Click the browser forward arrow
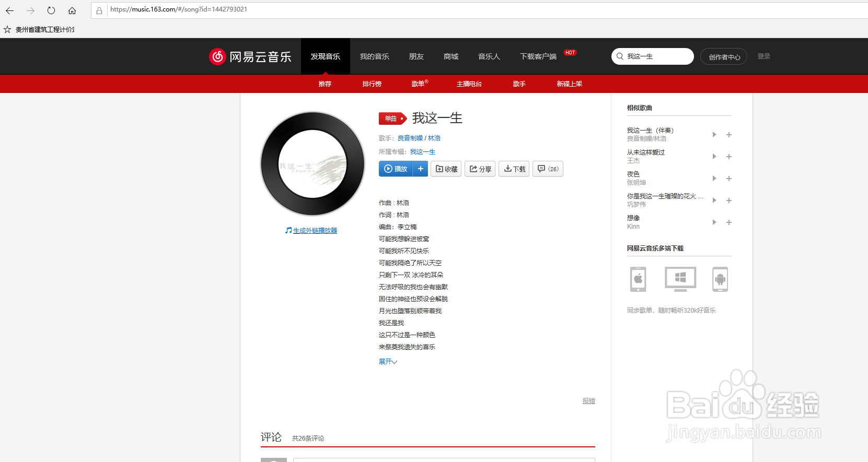 [x=30, y=10]
